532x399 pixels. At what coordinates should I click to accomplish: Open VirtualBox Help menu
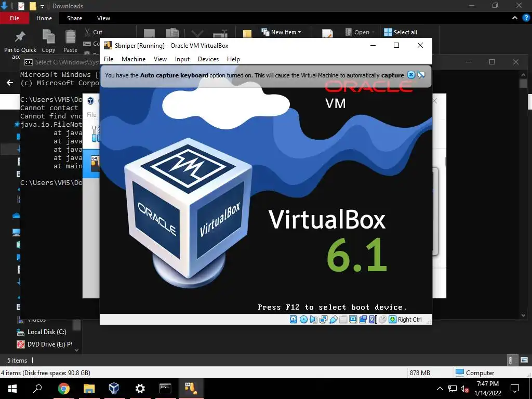tap(233, 59)
